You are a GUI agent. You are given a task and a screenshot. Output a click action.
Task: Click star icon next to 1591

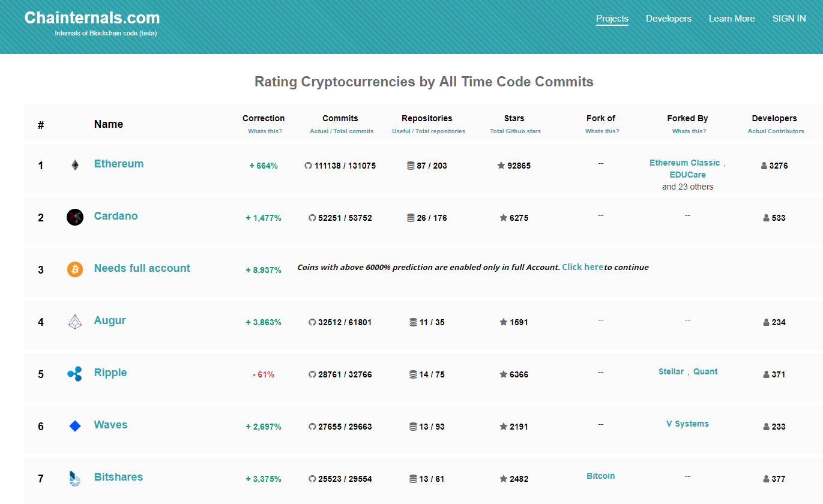pos(504,322)
